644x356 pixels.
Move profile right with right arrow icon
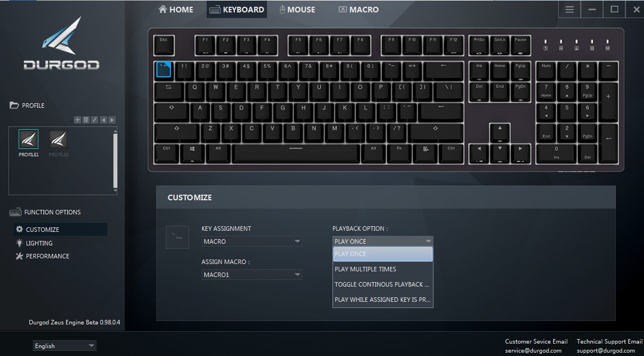(x=112, y=120)
